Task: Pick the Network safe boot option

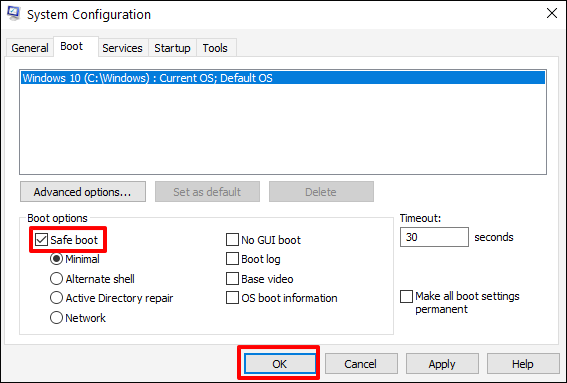Action: [56, 318]
